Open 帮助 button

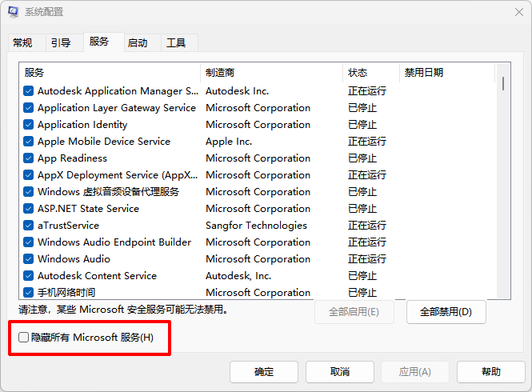[x=491, y=372]
